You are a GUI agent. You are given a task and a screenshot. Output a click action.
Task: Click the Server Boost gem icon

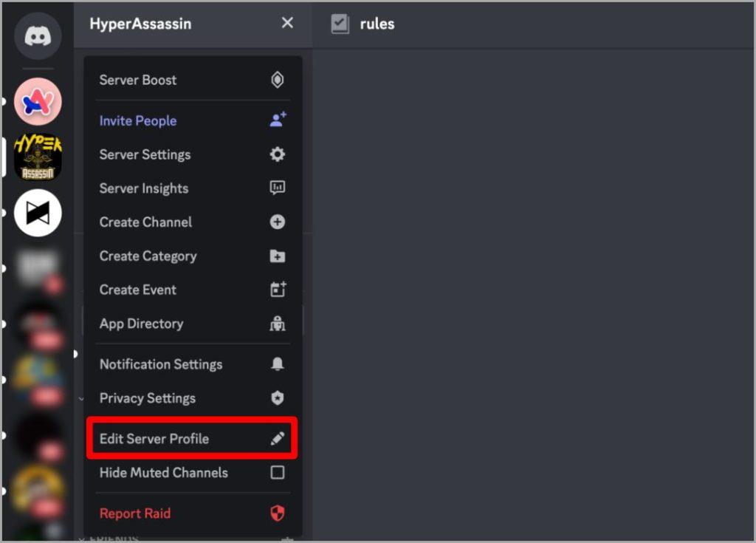(278, 80)
